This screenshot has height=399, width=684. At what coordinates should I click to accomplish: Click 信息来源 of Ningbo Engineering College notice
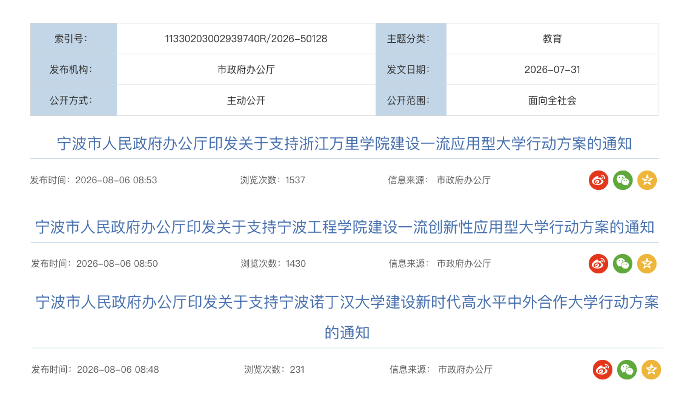pos(440,264)
